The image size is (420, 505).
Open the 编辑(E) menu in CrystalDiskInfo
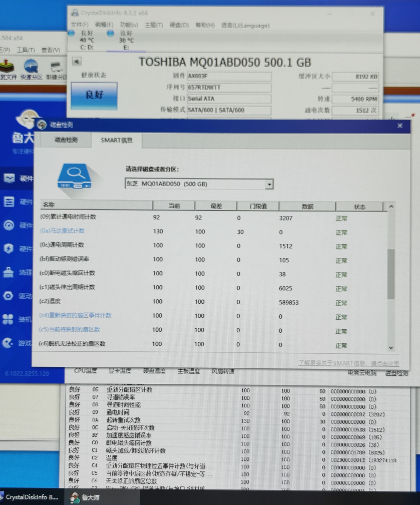tap(104, 25)
